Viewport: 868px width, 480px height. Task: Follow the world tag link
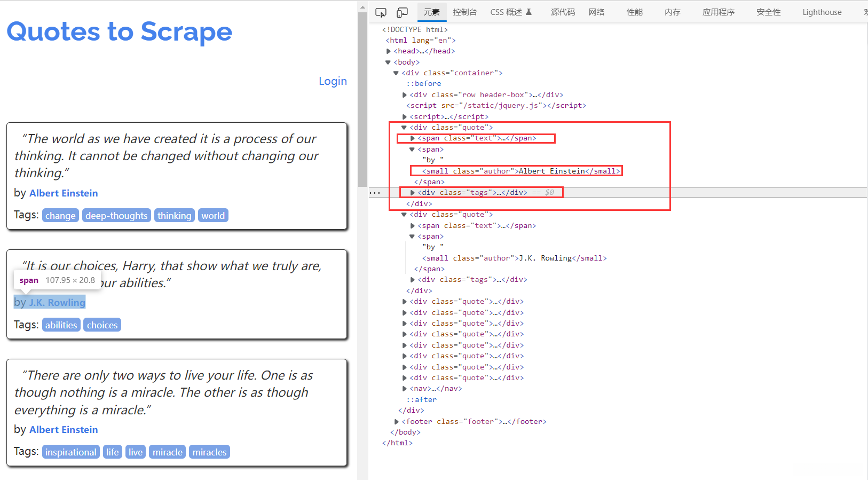[213, 216]
